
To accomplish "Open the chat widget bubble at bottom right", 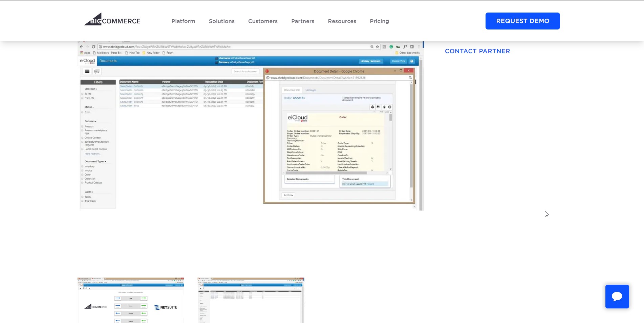I will pos(617,297).
